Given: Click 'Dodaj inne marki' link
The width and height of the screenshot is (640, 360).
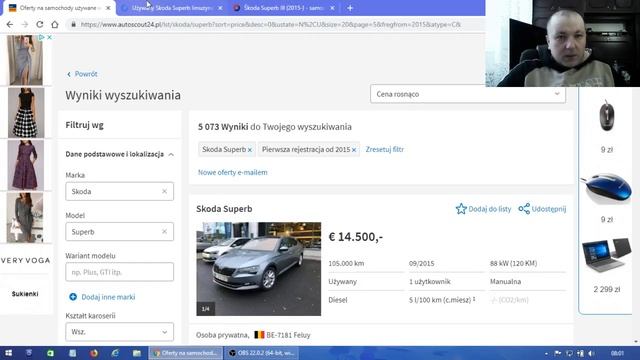Looking at the screenshot, I should [108, 297].
